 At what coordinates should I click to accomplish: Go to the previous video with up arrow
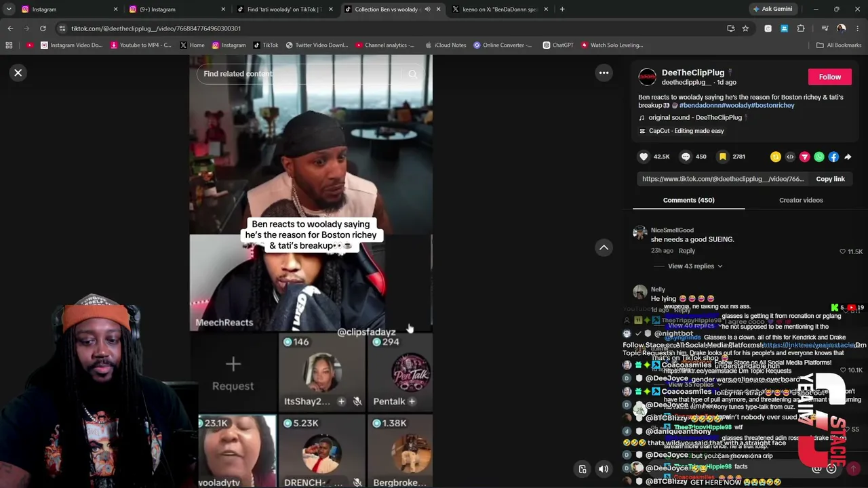(x=604, y=247)
